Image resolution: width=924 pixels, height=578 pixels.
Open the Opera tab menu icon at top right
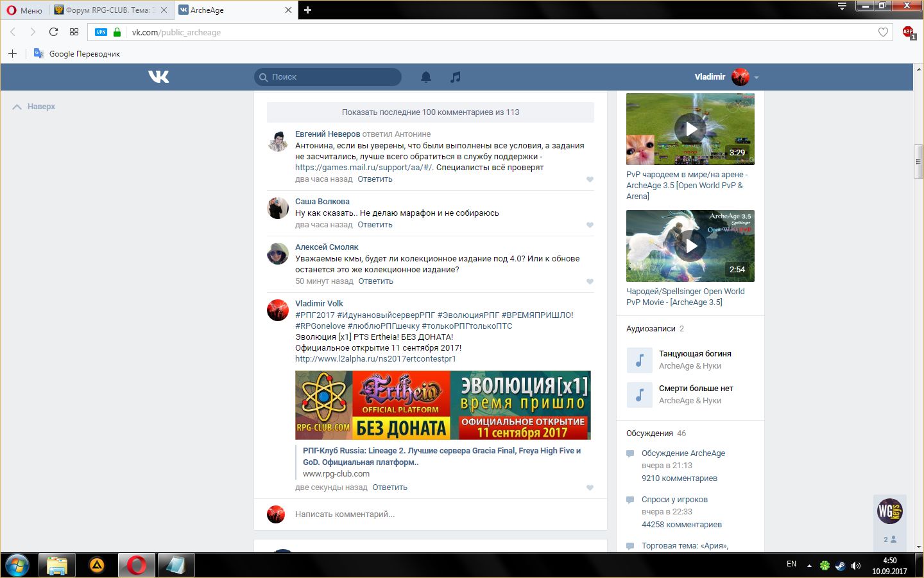pyautogui.click(x=842, y=6)
